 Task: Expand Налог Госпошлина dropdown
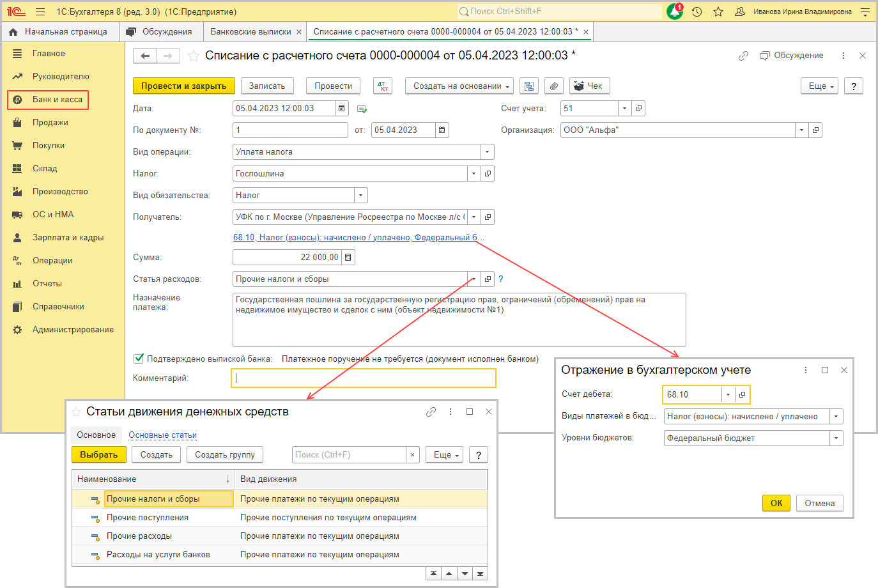point(474,174)
